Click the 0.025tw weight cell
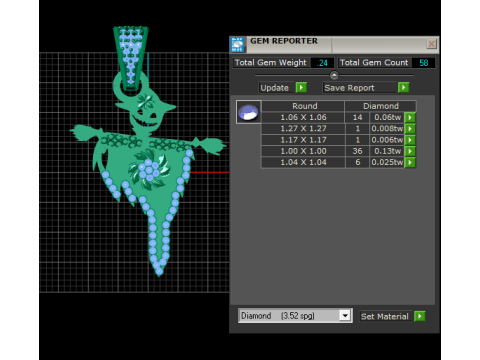The image size is (480, 360). tap(387, 162)
